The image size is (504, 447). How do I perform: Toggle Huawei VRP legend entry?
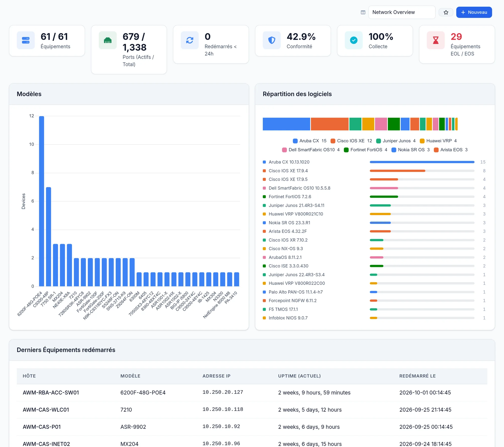point(438,141)
